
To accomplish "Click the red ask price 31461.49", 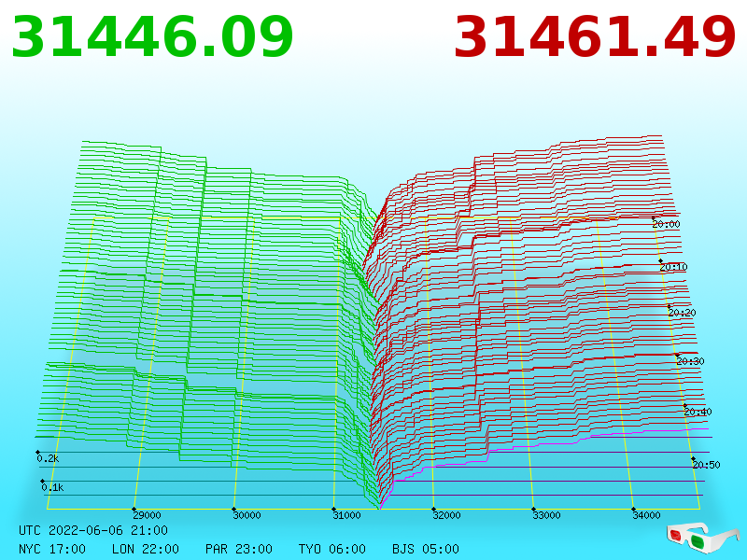I will coord(595,36).
